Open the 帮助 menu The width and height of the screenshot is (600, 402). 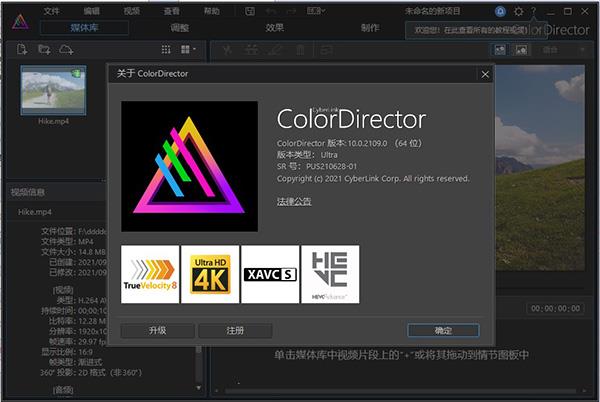pyautogui.click(x=212, y=11)
